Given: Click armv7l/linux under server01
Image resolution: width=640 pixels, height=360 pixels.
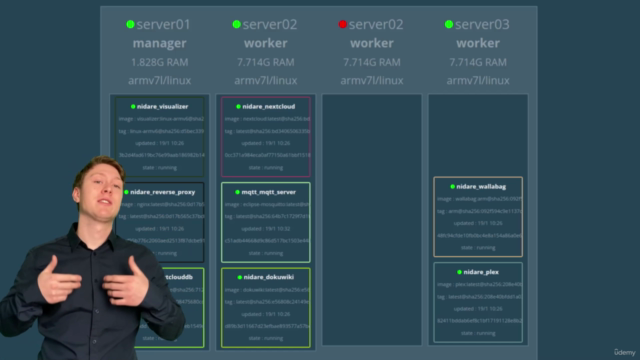Looking at the screenshot, I should coord(160,80).
